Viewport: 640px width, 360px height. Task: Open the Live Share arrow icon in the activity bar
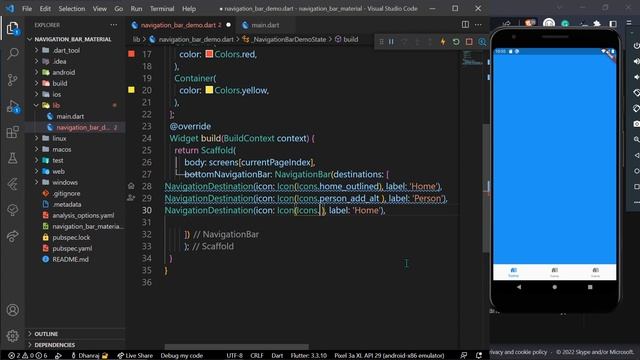tap(13, 236)
